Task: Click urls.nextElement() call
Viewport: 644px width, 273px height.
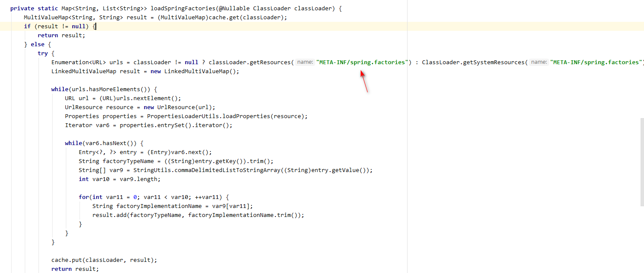Action: pos(145,98)
